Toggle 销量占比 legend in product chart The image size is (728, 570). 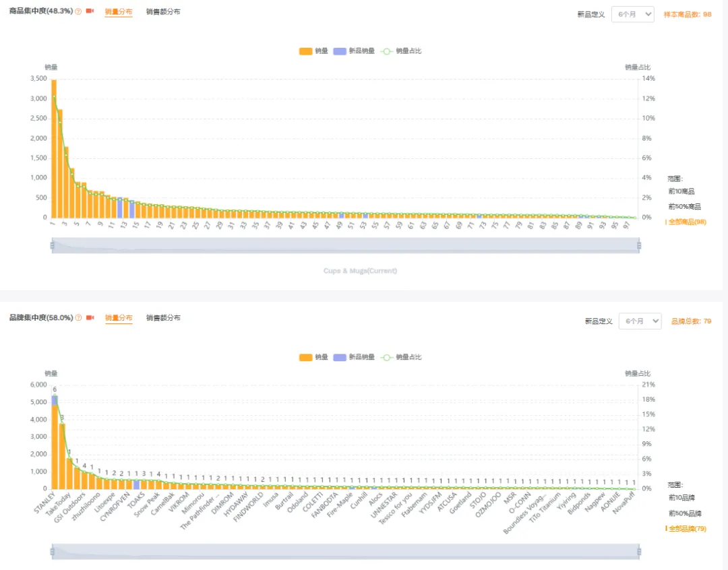(402, 51)
